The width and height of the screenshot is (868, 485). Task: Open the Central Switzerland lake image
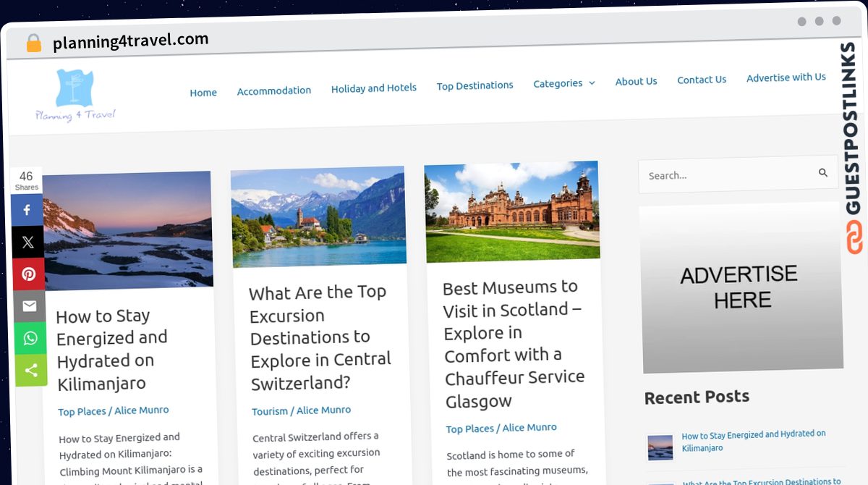click(318, 216)
